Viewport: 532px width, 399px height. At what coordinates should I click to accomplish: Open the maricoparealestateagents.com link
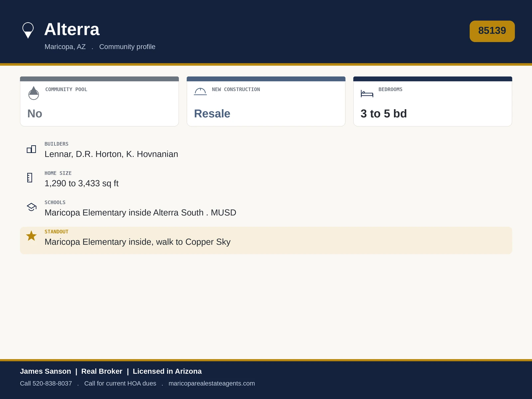tap(211, 383)
